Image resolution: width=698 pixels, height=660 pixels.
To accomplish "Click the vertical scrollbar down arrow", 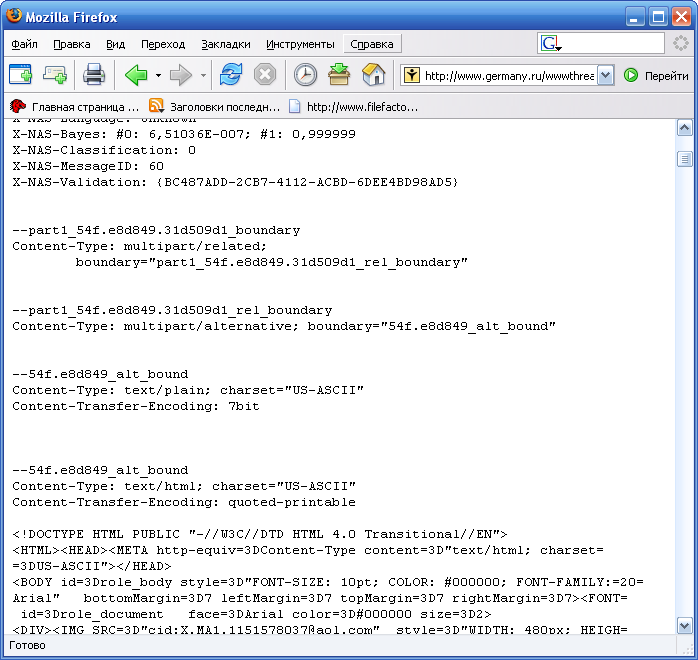I will pyautogui.click(x=685, y=626).
